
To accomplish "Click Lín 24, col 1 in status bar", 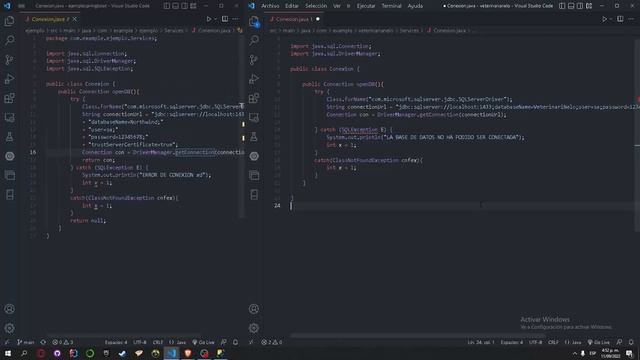I will tap(481, 342).
